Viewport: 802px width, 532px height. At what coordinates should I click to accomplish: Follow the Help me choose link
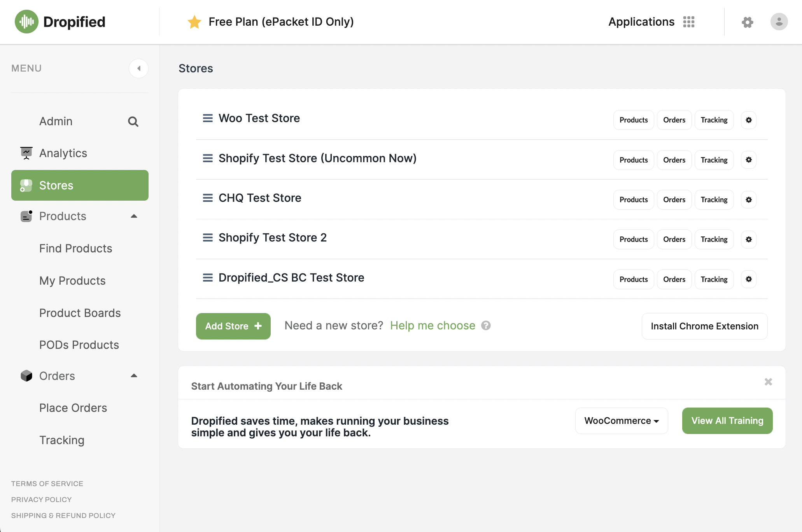pyautogui.click(x=433, y=325)
